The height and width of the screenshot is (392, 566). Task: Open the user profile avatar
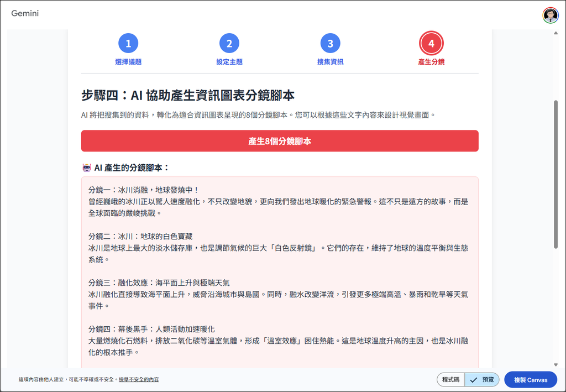click(x=550, y=15)
